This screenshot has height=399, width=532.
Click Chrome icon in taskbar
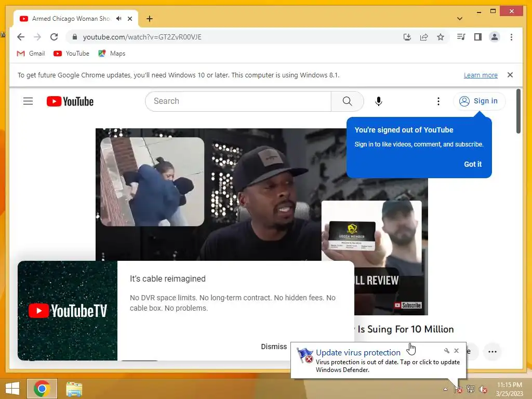pos(42,389)
